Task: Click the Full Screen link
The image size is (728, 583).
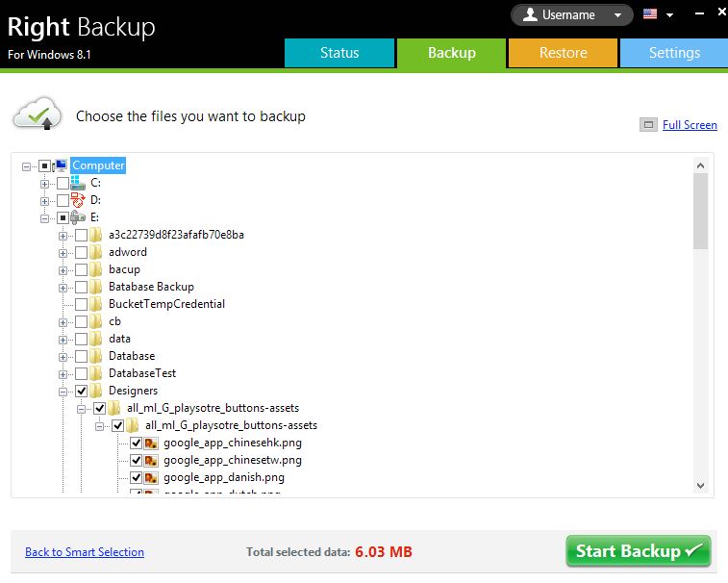Action: (x=690, y=125)
